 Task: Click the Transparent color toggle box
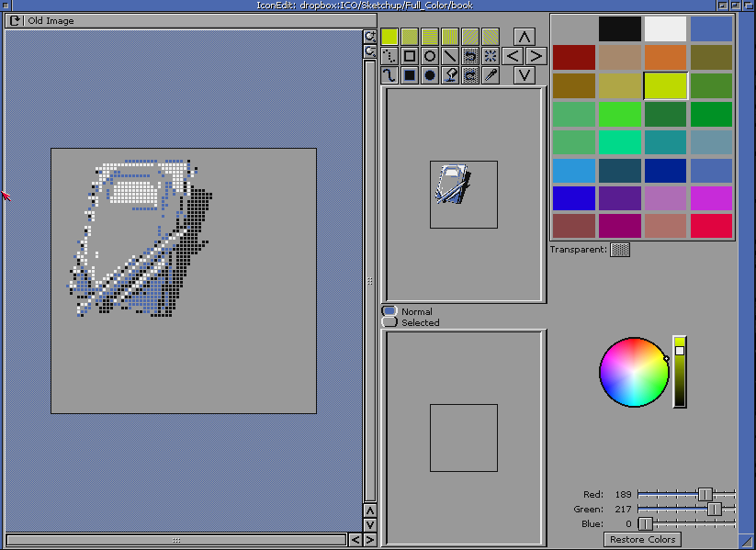620,250
